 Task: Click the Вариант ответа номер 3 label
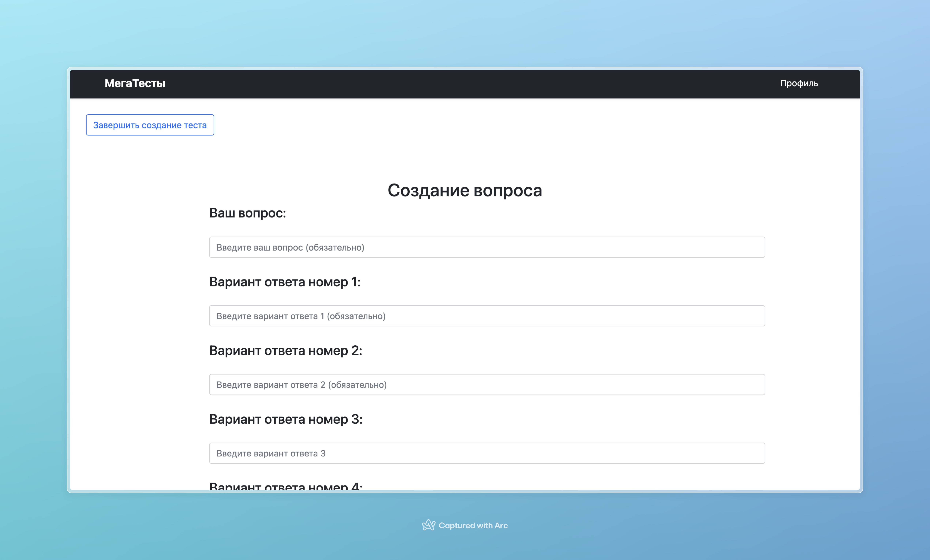286,419
